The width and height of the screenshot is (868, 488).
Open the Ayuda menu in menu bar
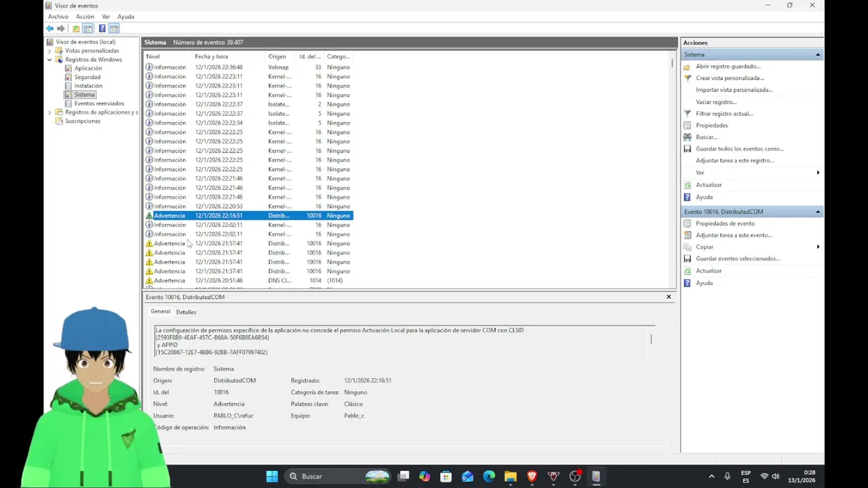point(125,16)
